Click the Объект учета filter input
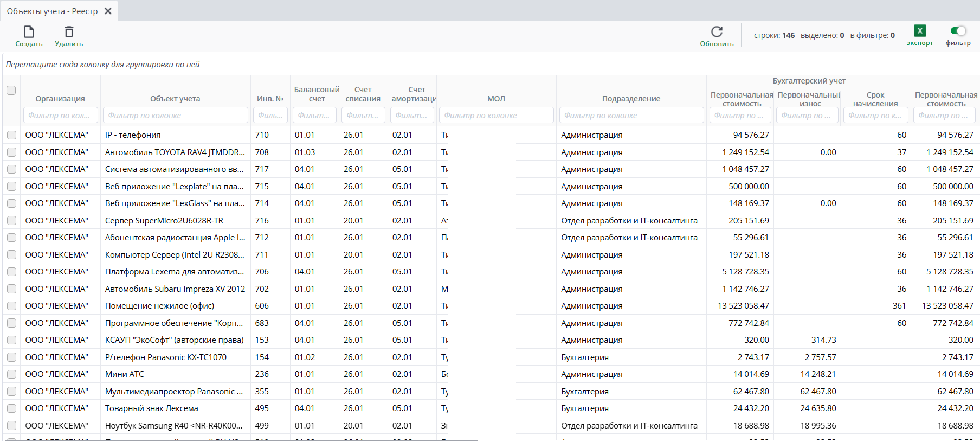 pos(175,116)
